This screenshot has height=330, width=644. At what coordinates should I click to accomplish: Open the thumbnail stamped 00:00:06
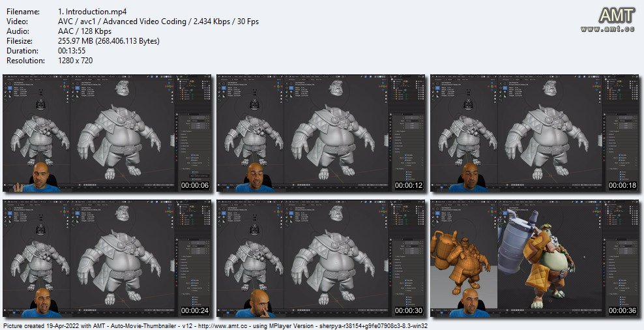click(x=107, y=133)
